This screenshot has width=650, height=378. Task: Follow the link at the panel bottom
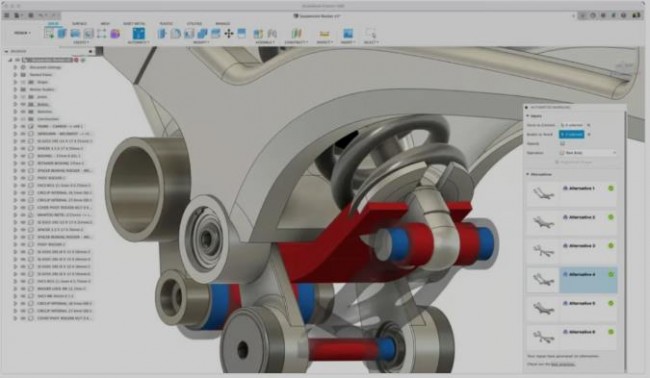[563, 364]
